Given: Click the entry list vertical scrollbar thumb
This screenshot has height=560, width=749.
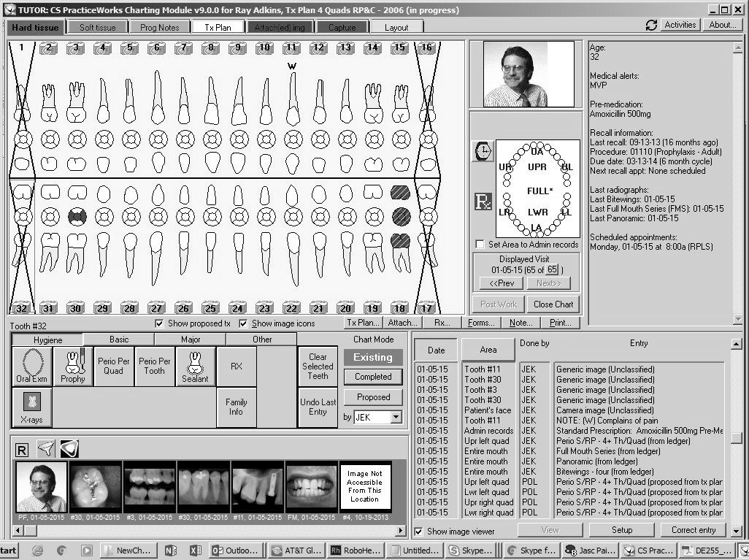Looking at the screenshot, I should (737, 438).
